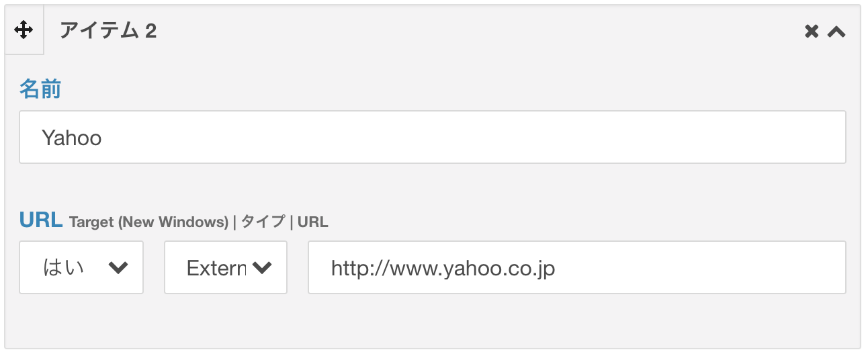Click the blue URL field label
The image size is (868, 356).
[x=41, y=220]
